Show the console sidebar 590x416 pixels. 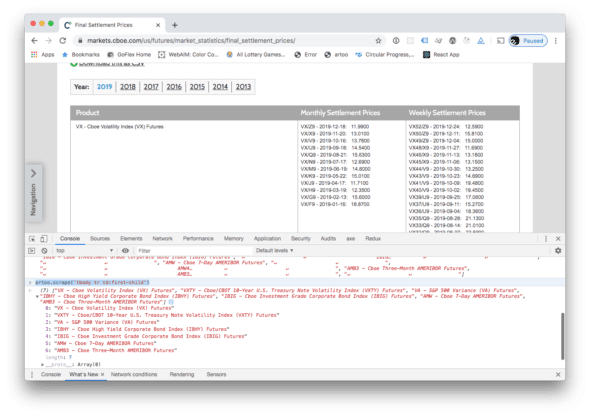[x=32, y=251]
